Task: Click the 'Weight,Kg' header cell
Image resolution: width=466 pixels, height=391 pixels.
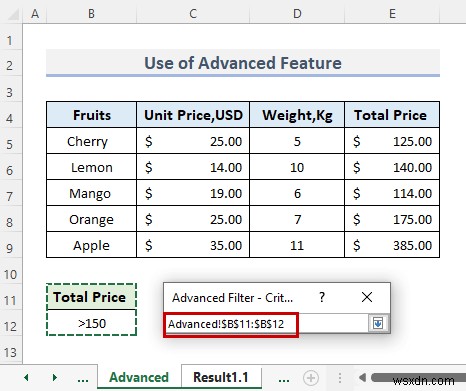Action: (x=297, y=115)
